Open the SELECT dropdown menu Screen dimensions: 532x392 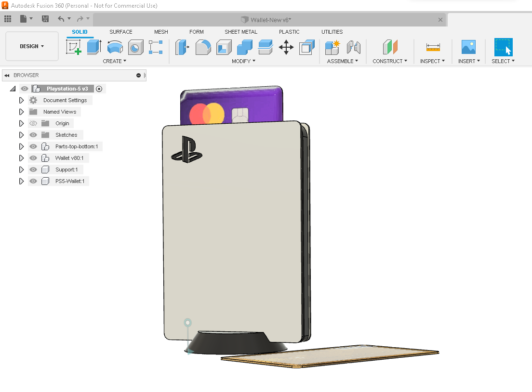point(503,61)
